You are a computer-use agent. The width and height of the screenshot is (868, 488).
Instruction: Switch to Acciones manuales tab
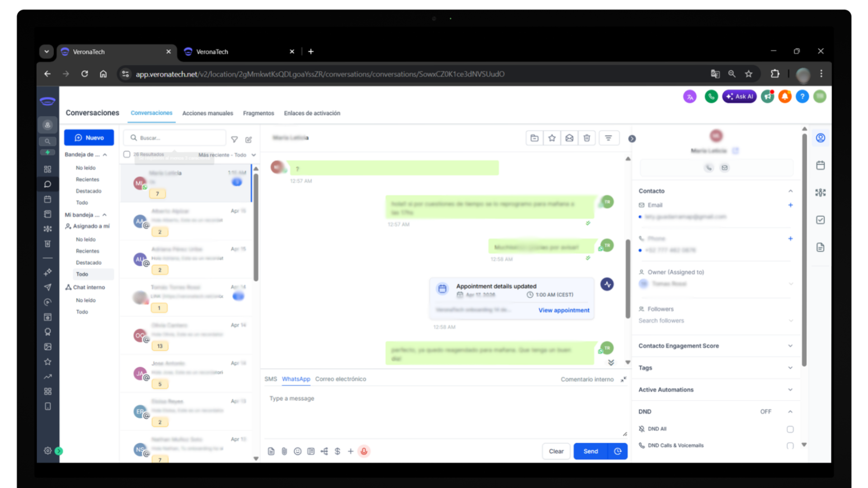click(x=208, y=113)
